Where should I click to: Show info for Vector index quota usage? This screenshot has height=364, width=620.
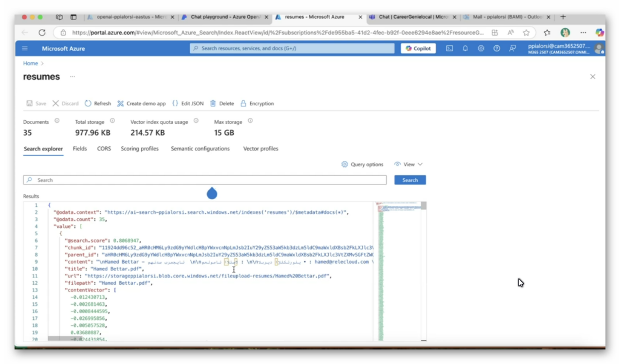tap(196, 121)
